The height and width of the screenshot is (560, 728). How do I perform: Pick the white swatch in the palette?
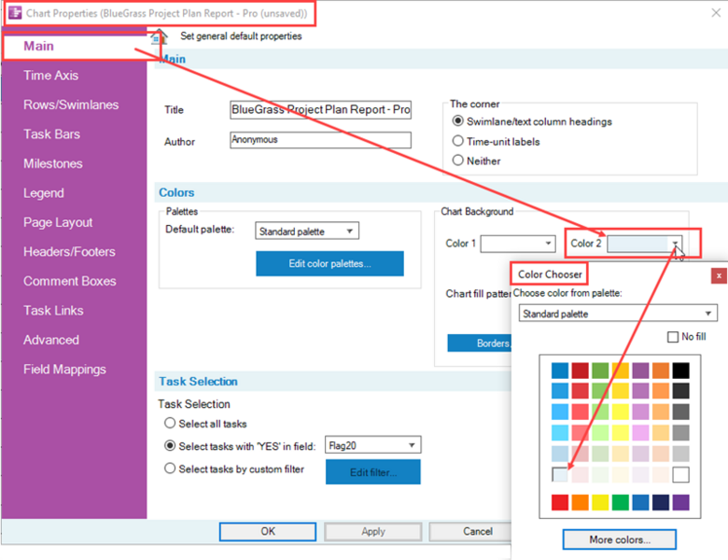click(x=681, y=474)
